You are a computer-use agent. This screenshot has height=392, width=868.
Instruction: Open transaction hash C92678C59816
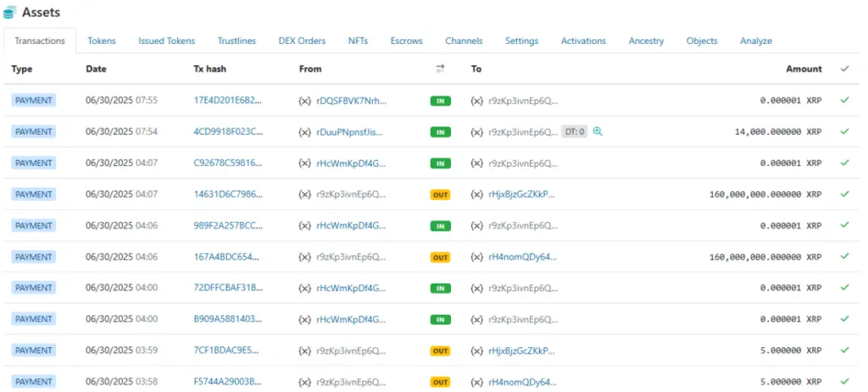click(x=228, y=163)
